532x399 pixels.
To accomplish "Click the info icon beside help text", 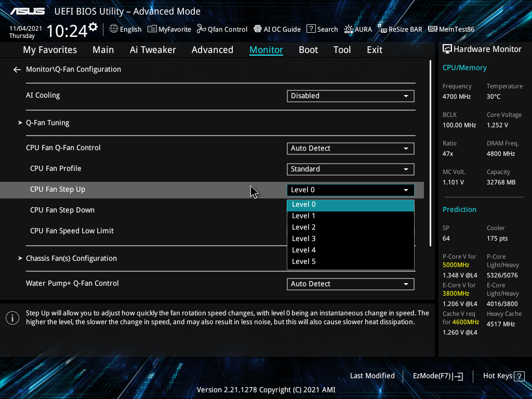I will pyautogui.click(x=12, y=318).
